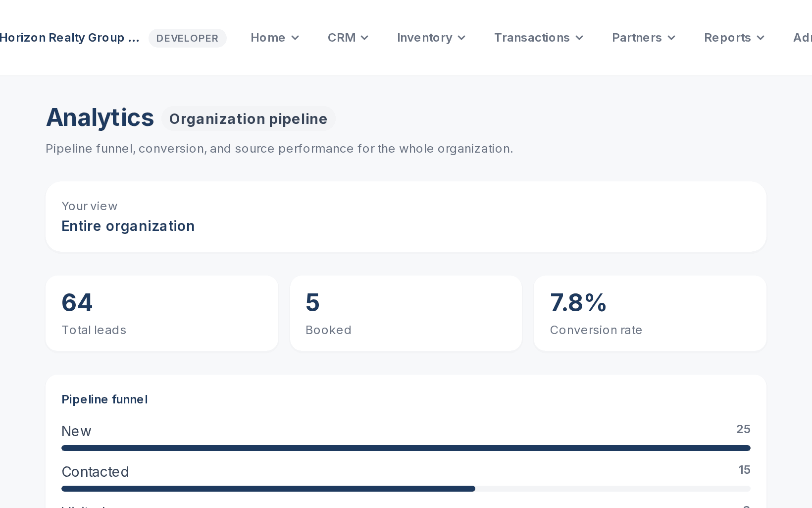Select the 7.8% Conversion rate card

tap(650, 313)
